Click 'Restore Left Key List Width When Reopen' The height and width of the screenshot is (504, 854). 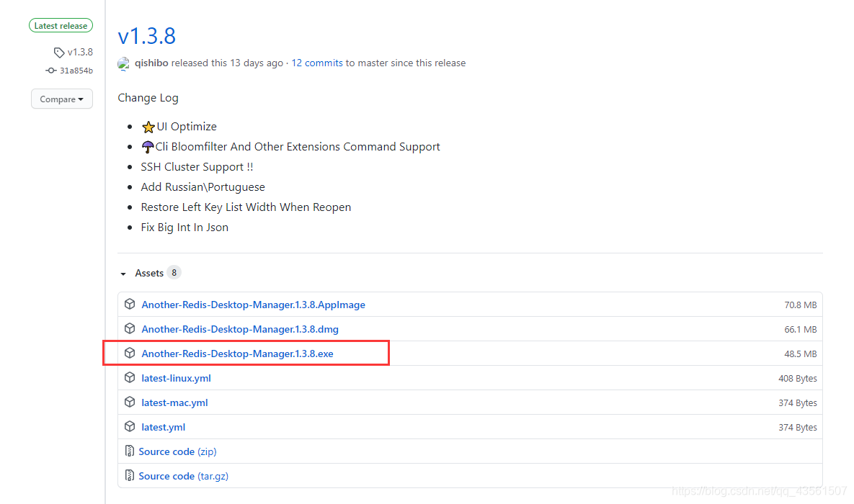(x=246, y=207)
